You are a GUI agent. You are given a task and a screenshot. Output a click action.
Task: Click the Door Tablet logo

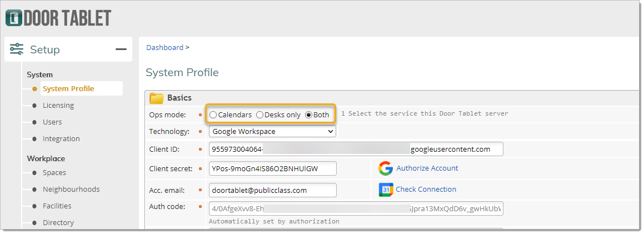click(58, 18)
